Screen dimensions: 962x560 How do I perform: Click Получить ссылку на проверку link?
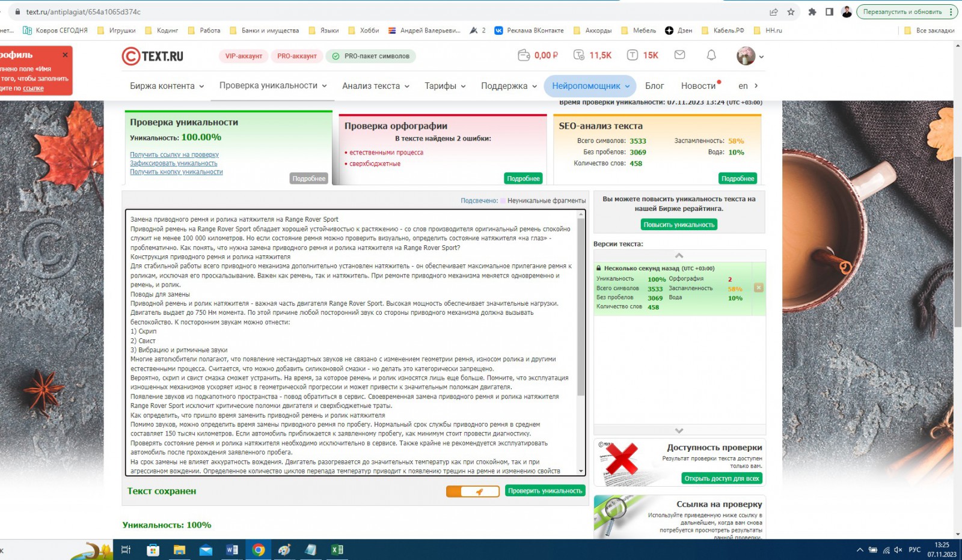174,154
